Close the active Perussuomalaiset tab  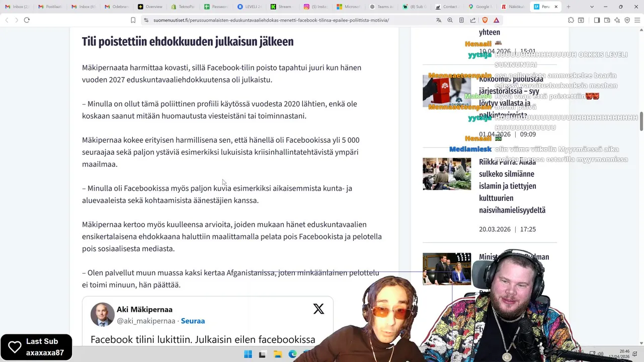[556, 7]
